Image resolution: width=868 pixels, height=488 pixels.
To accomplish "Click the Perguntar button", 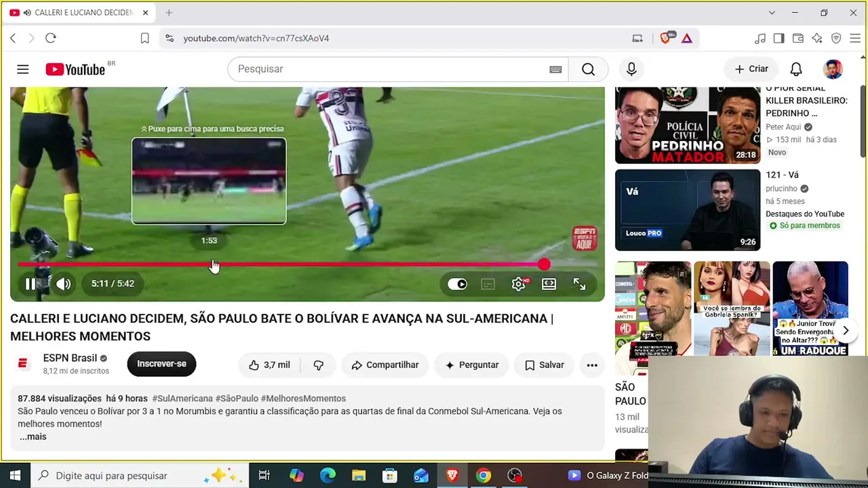I will (x=471, y=365).
